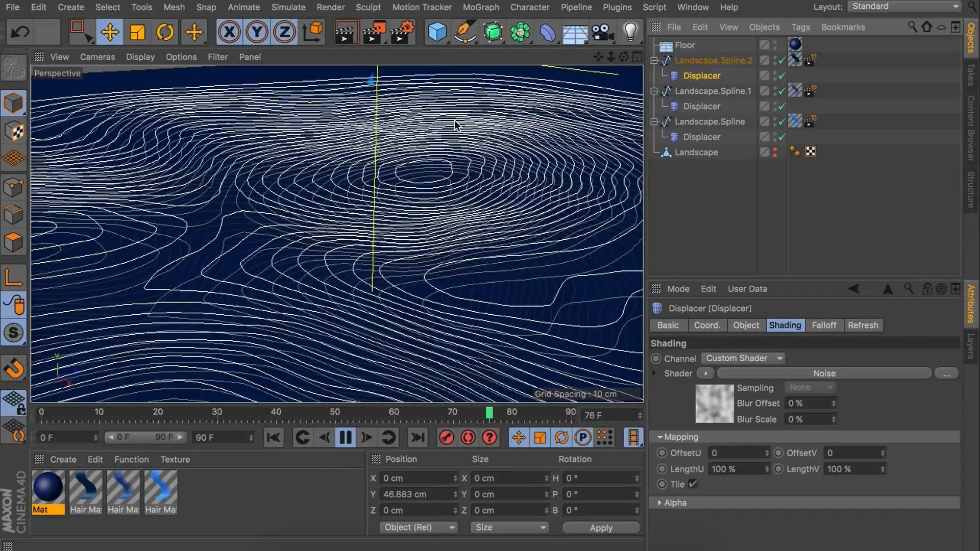Toggle X axis lock
Viewport: 980px width, 551px height.
pyautogui.click(x=229, y=33)
